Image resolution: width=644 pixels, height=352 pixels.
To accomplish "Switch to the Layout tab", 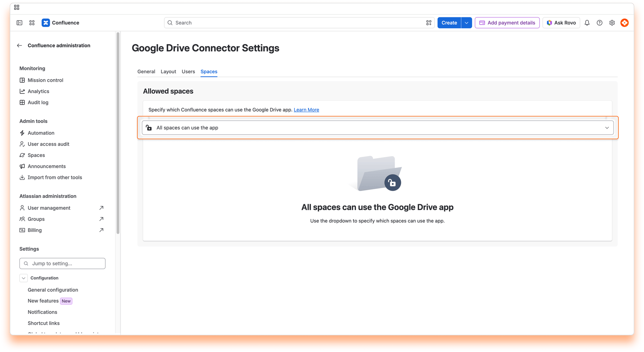I will tap(168, 72).
